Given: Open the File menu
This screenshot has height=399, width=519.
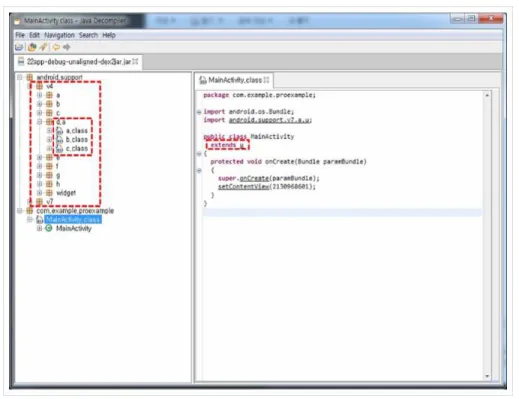Looking at the screenshot, I should 20,35.
